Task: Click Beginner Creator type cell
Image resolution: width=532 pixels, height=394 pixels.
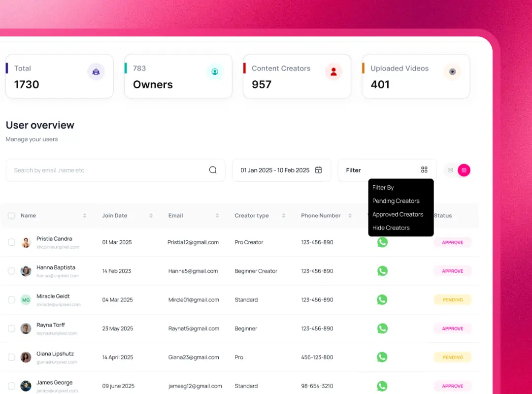Action: pos(256,271)
